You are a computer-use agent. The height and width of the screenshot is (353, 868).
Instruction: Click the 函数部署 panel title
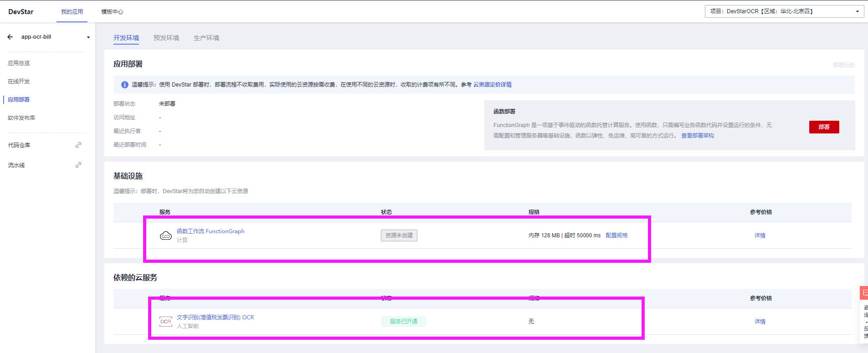click(504, 112)
